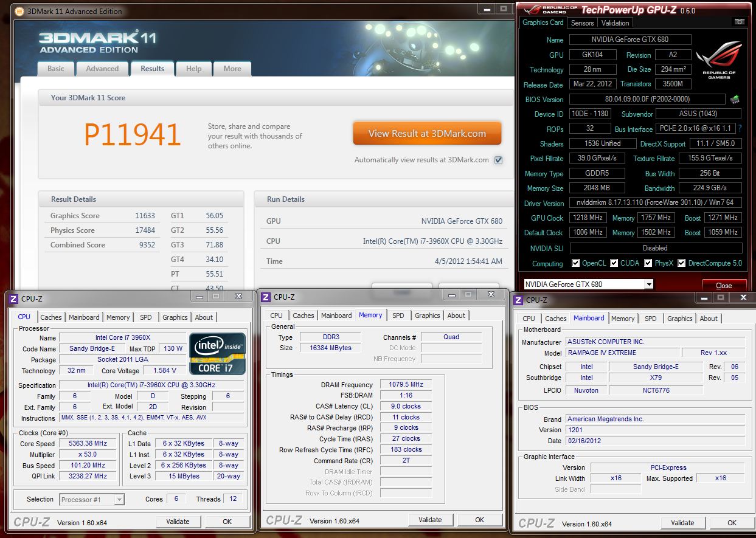
Task: Click Validate in the middle CPU-Z window
Action: (x=430, y=520)
